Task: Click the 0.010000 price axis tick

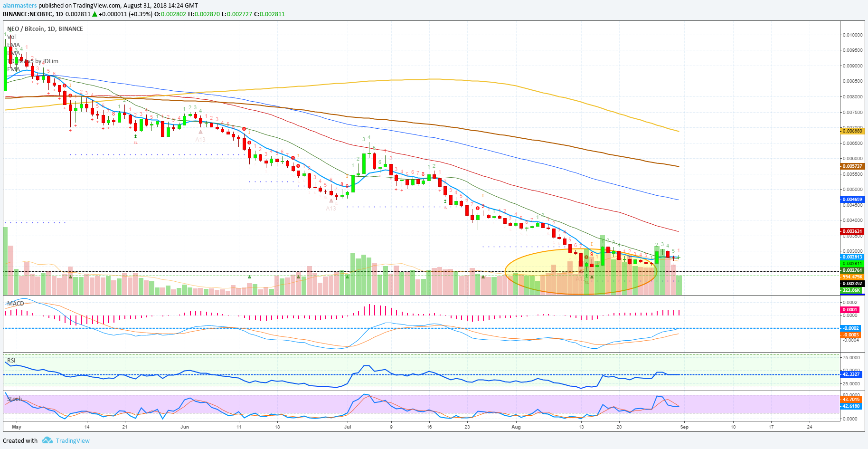Action: [853, 35]
